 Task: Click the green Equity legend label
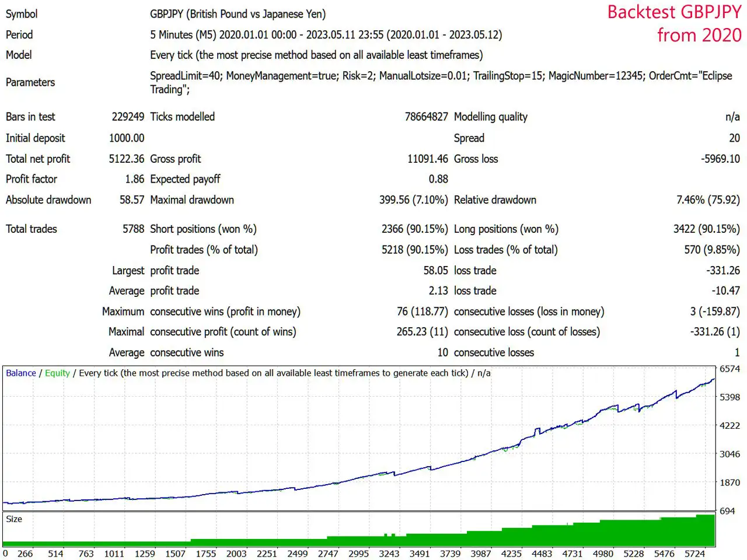57,373
